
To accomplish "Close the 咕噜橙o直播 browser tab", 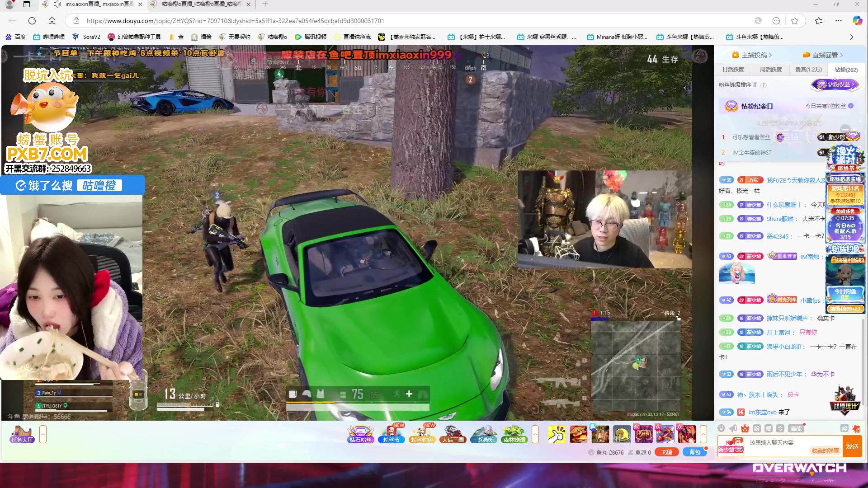I will click(249, 5).
